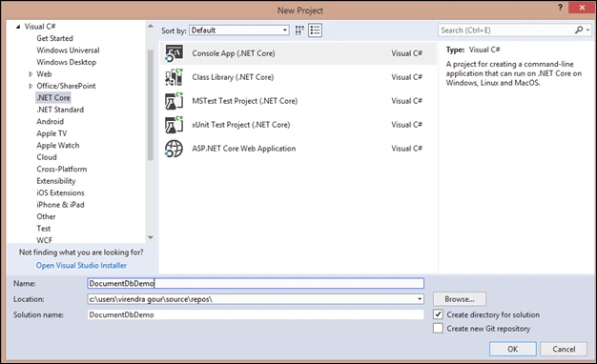
Task: Switch to small icons view
Action: click(x=299, y=30)
